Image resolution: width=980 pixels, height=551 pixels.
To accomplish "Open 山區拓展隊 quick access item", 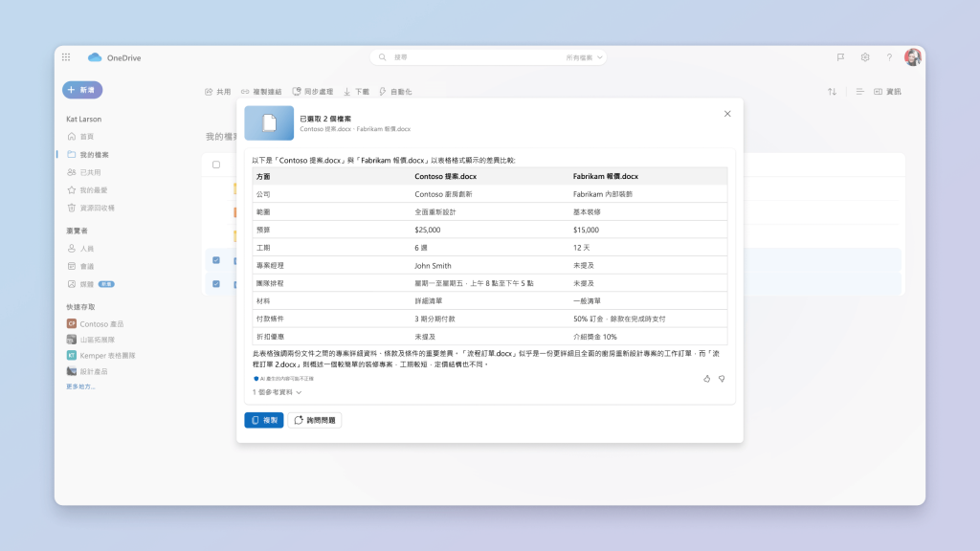I will (x=91, y=340).
